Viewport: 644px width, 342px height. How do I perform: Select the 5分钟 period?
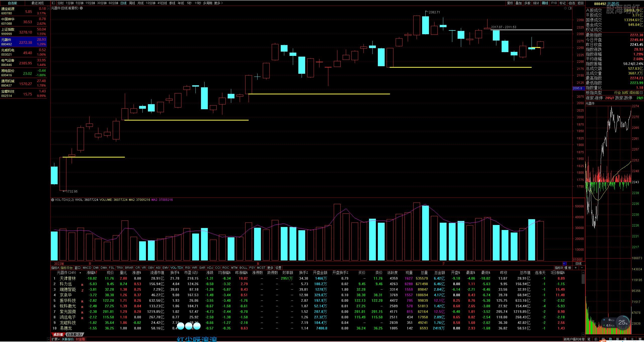[79, 3]
